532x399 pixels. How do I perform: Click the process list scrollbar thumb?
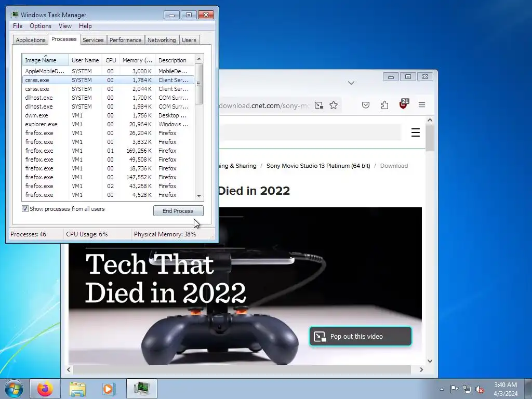(x=199, y=84)
